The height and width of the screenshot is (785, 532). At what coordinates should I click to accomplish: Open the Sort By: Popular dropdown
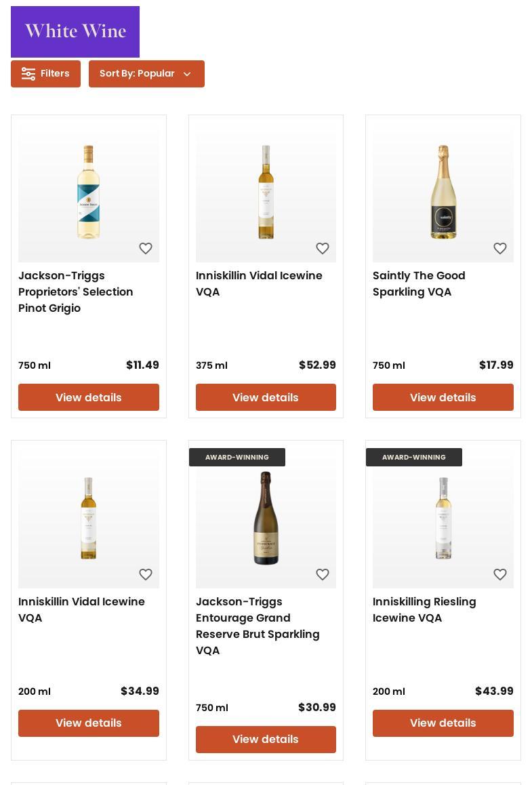[x=146, y=74]
